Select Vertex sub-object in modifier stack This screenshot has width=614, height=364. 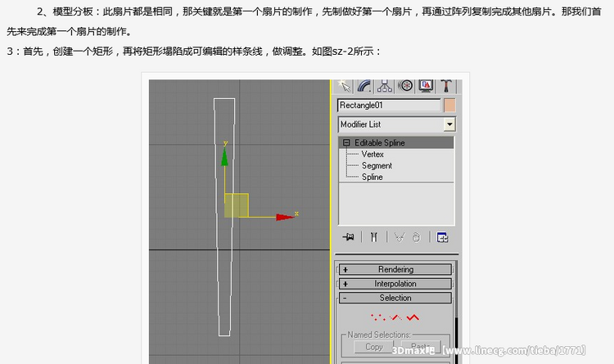click(x=372, y=154)
